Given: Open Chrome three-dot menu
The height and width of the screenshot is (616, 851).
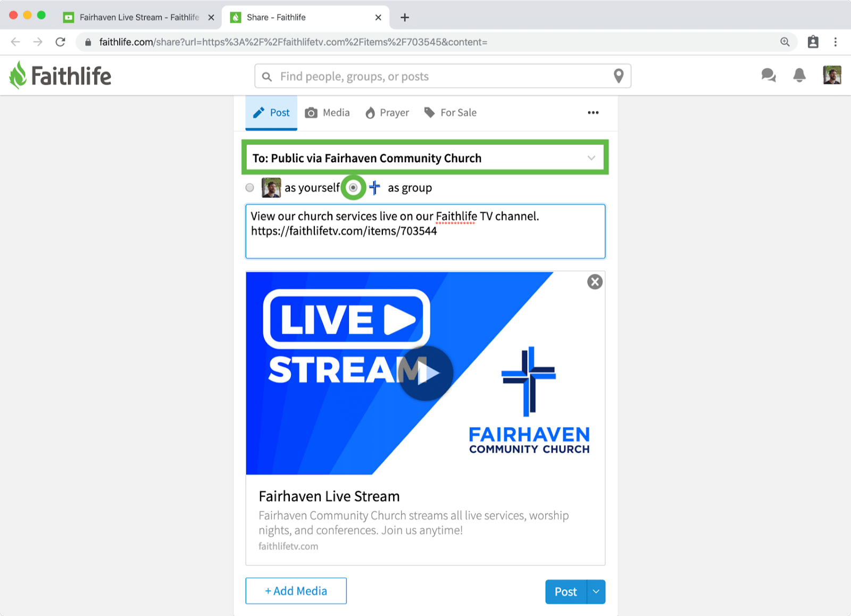Looking at the screenshot, I should [835, 42].
